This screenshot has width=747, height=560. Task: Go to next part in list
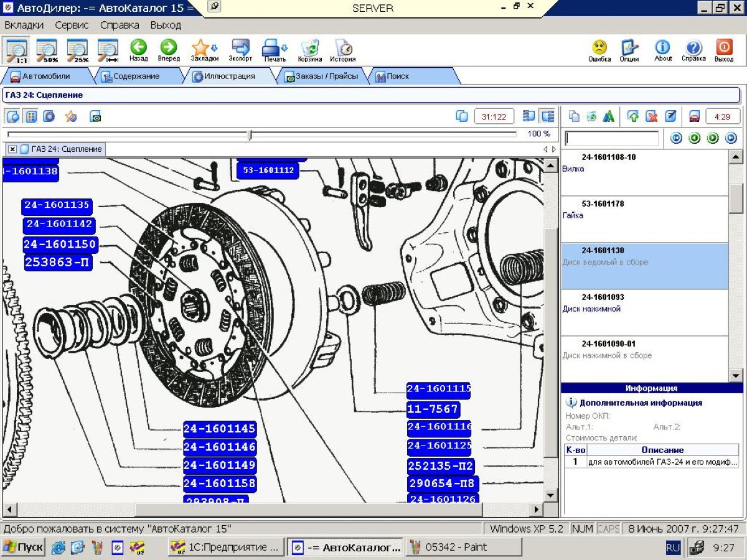[x=713, y=138]
